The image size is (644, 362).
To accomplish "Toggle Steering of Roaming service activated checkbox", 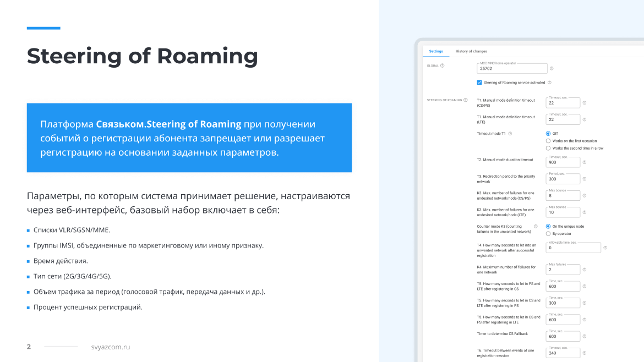I will click(x=479, y=83).
